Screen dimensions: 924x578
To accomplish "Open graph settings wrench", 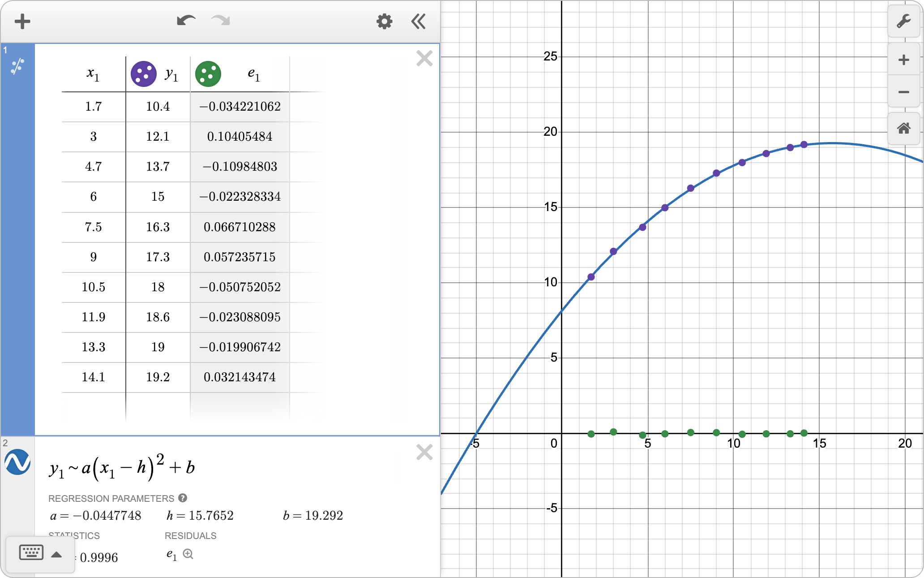I will pos(904,21).
